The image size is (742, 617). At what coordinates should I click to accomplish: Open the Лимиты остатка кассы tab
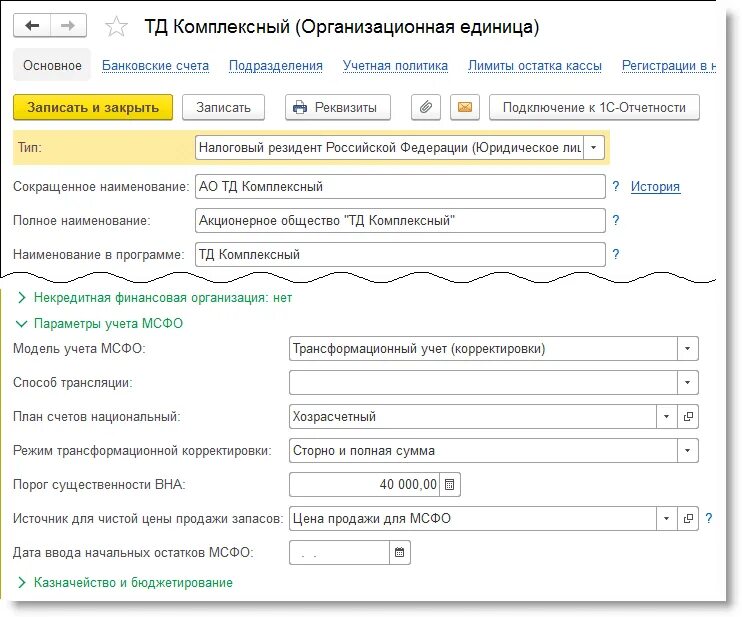(535, 66)
